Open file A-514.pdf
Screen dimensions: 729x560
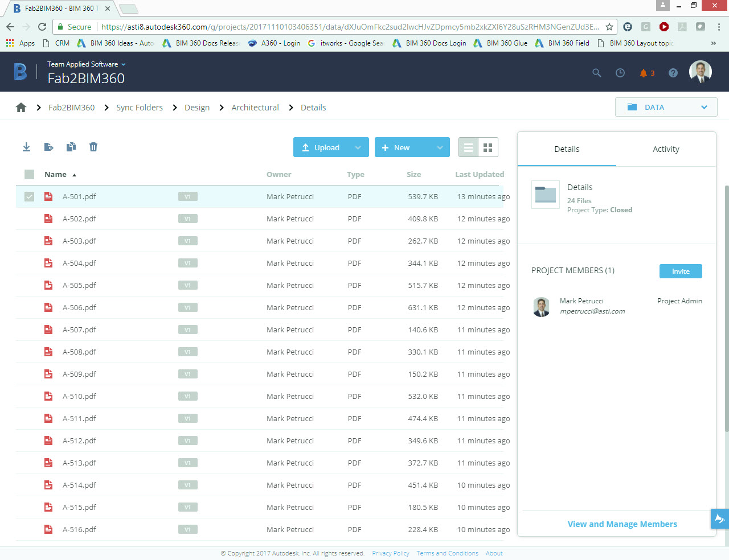79,485
